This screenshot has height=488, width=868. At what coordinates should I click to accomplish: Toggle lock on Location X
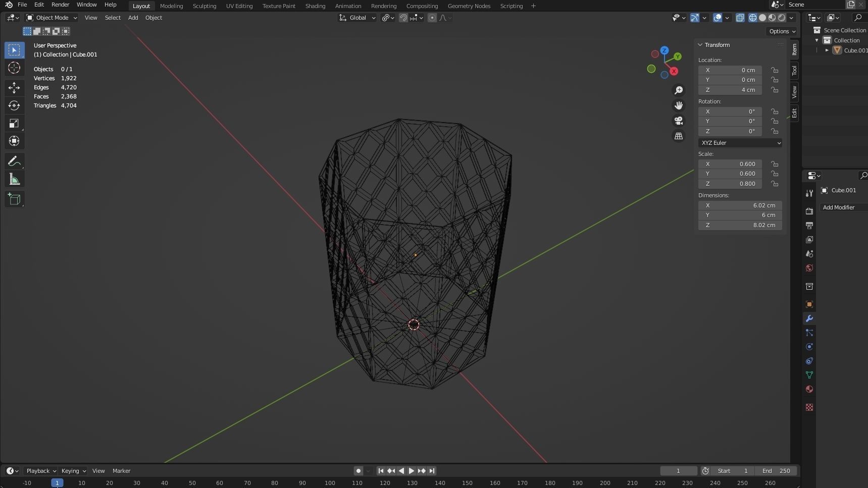775,70
